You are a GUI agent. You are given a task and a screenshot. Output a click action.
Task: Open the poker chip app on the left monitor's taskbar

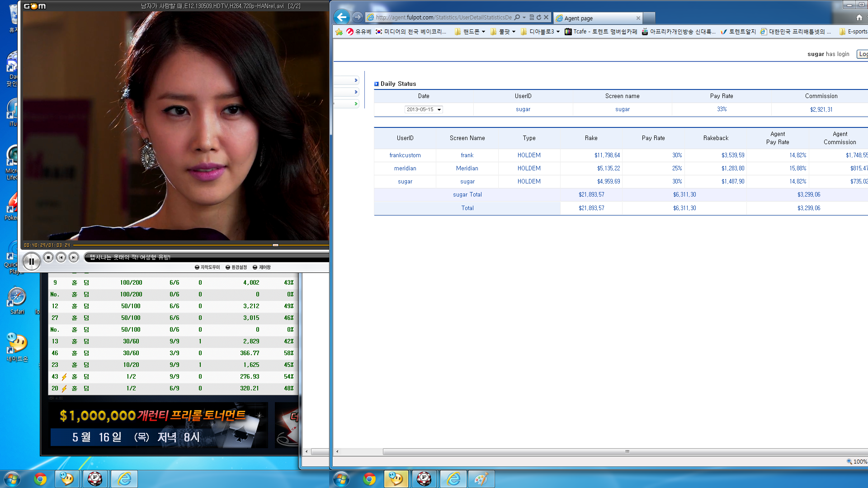click(95, 479)
